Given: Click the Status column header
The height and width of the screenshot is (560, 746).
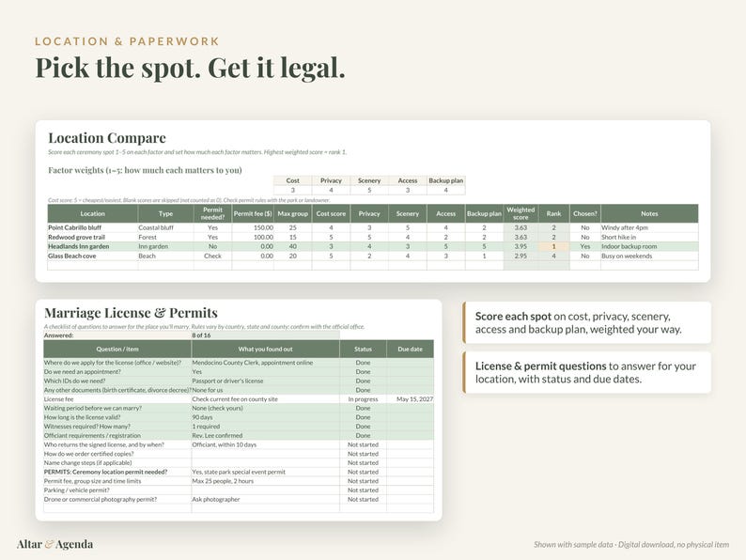Looking at the screenshot, I should click(x=363, y=349).
